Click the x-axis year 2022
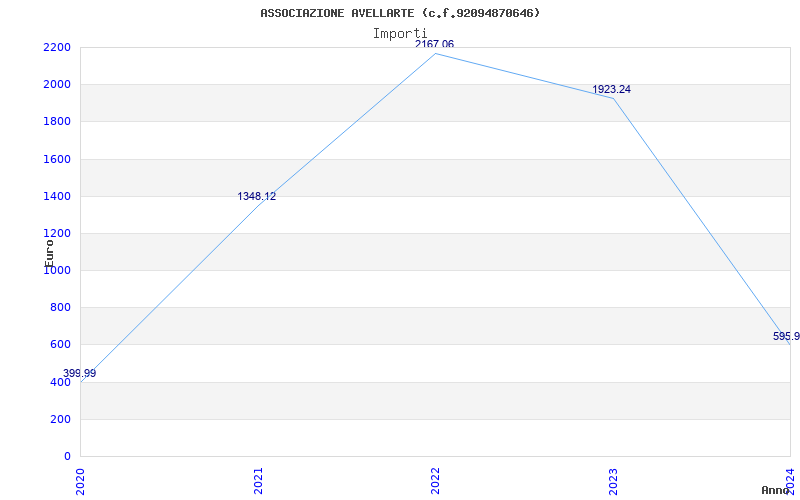This screenshot has width=800, height=500. pos(435,481)
